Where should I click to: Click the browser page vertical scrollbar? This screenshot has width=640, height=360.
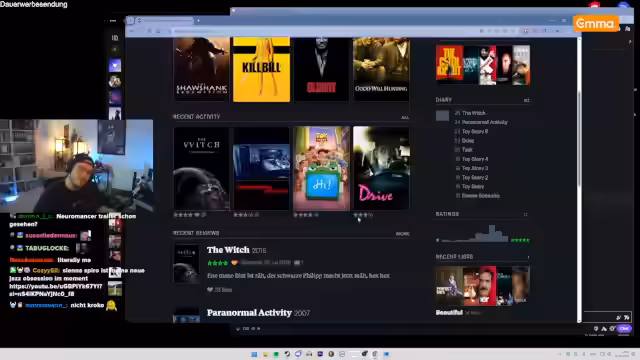579,180
